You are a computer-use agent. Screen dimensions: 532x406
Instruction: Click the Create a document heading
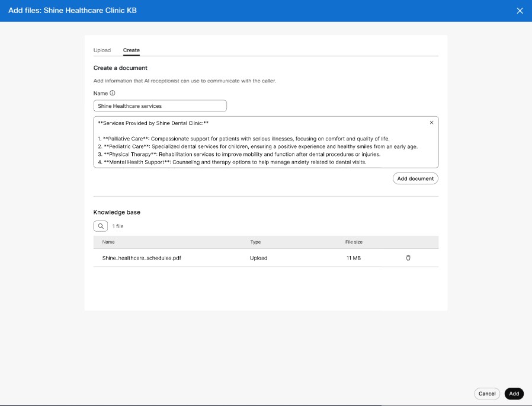point(120,68)
